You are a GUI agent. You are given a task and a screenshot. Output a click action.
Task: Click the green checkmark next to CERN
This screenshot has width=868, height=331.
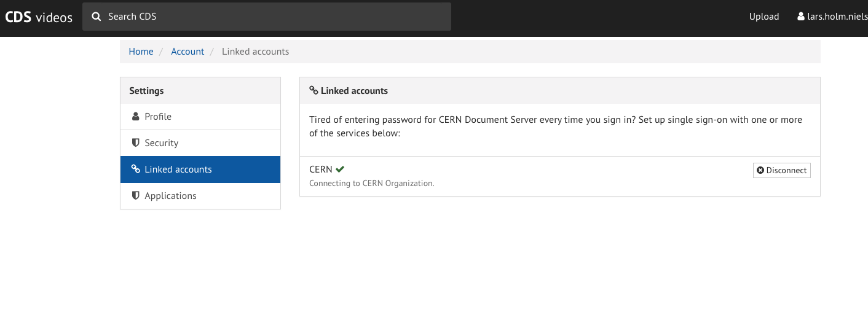click(x=340, y=169)
